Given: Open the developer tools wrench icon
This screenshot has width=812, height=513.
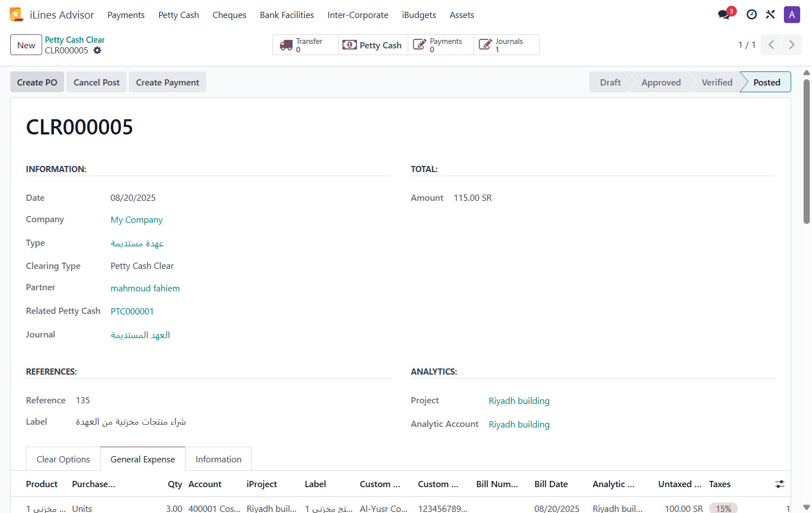Looking at the screenshot, I should pyautogui.click(x=770, y=15).
